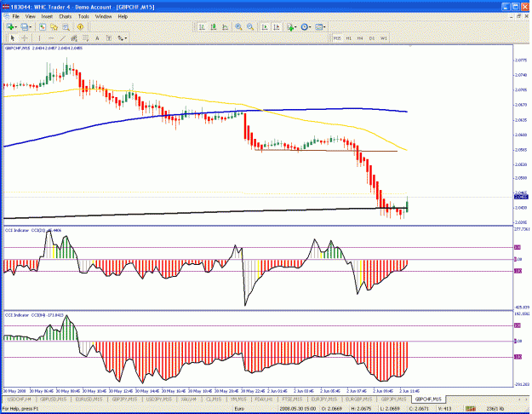The height and width of the screenshot is (414, 532).
Task: Select the horizontal line drawing tool
Action: pyautogui.click(x=51, y=38)
